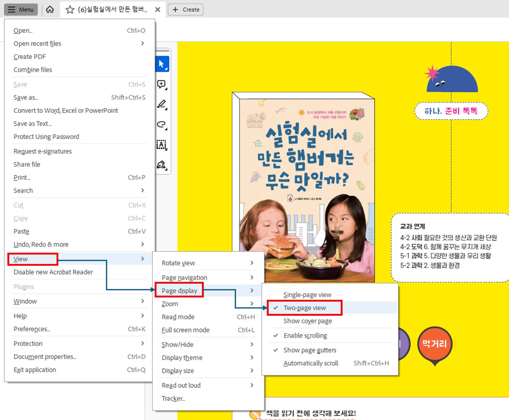
Task: Click the Create button
Action: pos(185,9)
